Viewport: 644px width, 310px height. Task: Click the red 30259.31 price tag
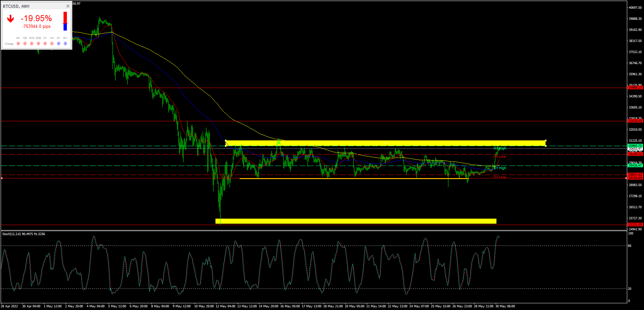pyautogui.click(x=635, y=154)
